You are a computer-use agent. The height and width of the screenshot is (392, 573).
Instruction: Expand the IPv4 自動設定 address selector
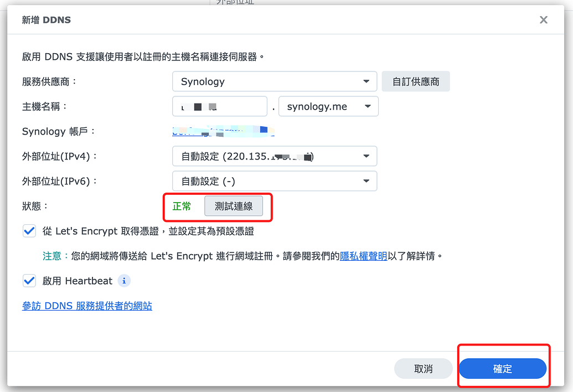pos(275,156)
